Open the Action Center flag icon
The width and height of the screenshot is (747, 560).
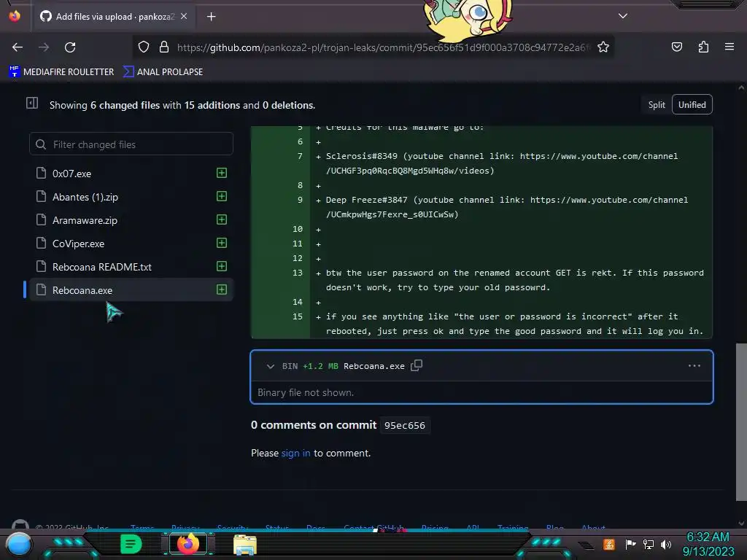(x=630, y=544)
